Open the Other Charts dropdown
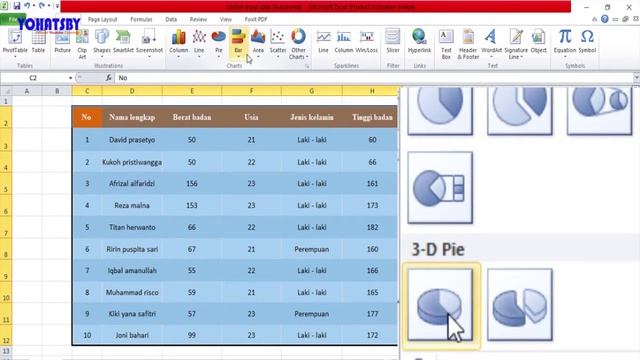Viewport: 640px width, 360px height. coord(298,44)
